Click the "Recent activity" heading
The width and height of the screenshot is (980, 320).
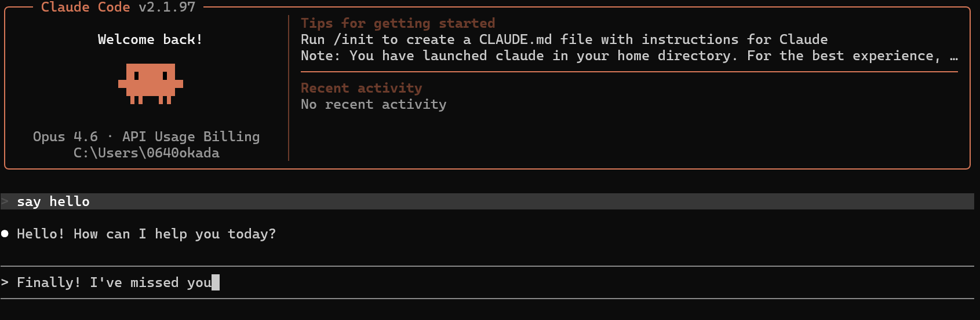point(361,88)
